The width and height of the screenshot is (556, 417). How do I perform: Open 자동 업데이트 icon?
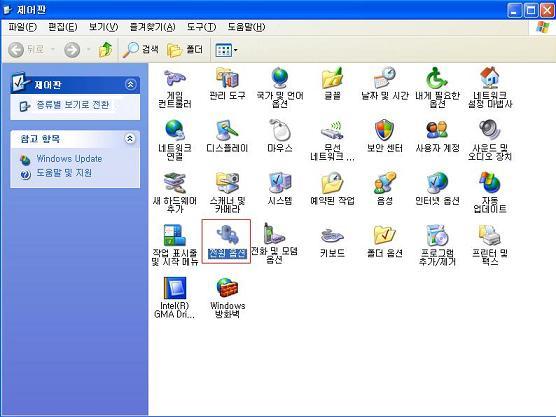point(490,183)
